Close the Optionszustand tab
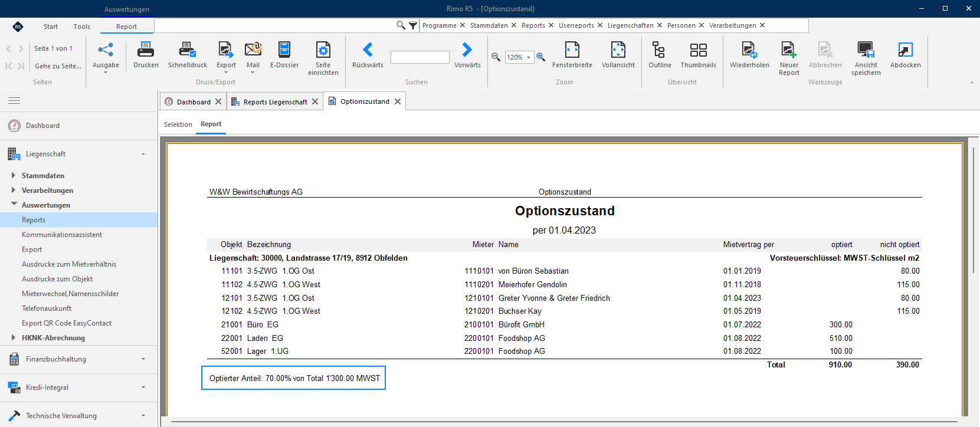Screen dimensions: 980x427 (x=398, y=101)
